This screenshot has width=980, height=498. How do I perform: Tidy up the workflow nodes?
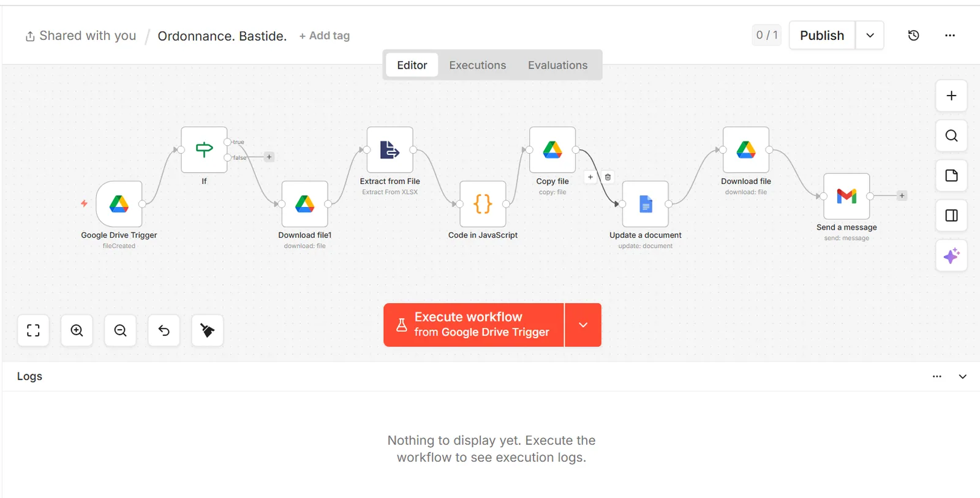[207, 331]
